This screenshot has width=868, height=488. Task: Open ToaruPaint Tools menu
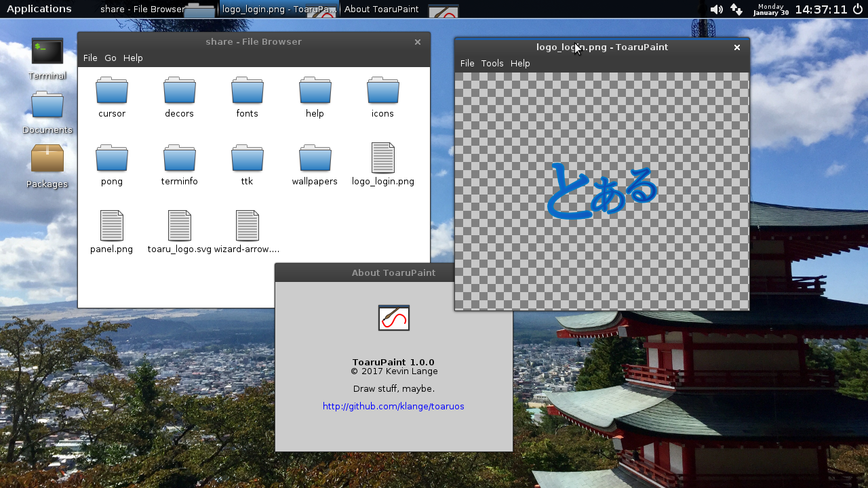492,63
